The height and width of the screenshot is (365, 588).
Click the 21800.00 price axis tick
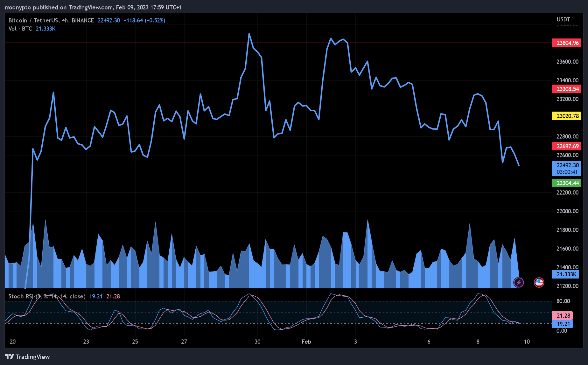(x=567, y=230)
